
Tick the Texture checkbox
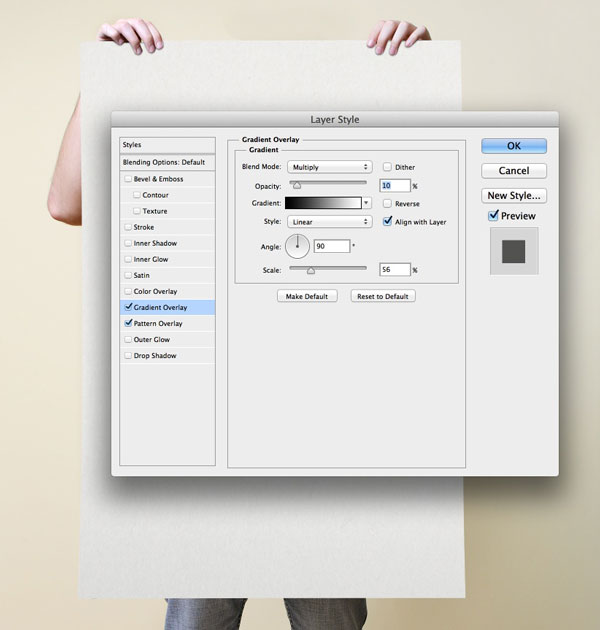point(137,211)
